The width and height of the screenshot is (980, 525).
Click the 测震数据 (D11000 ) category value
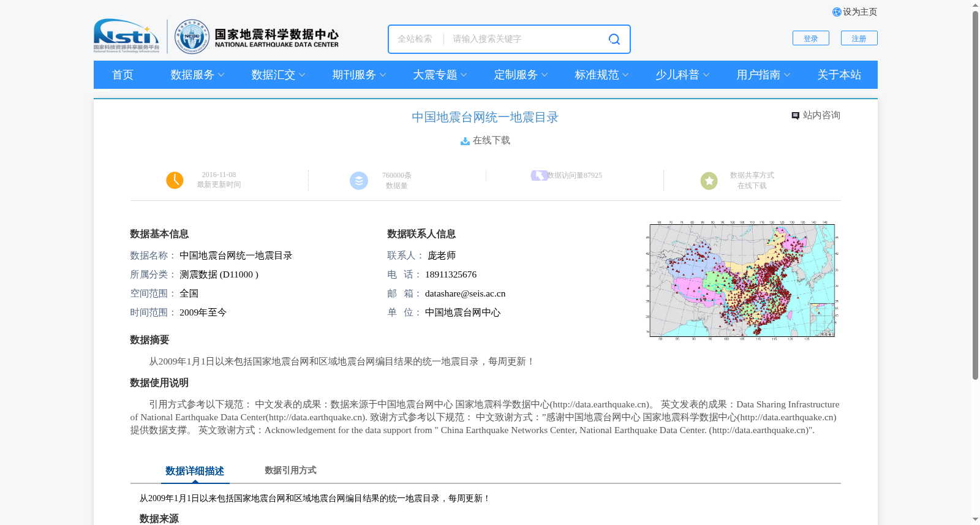[219, 275]
